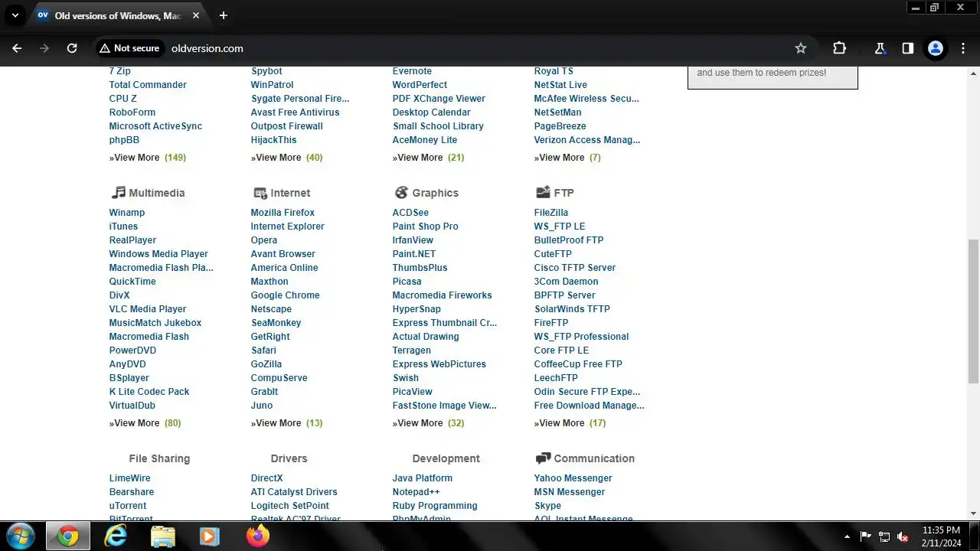Open the Avast Free Antivirus link

click(295, 112)
